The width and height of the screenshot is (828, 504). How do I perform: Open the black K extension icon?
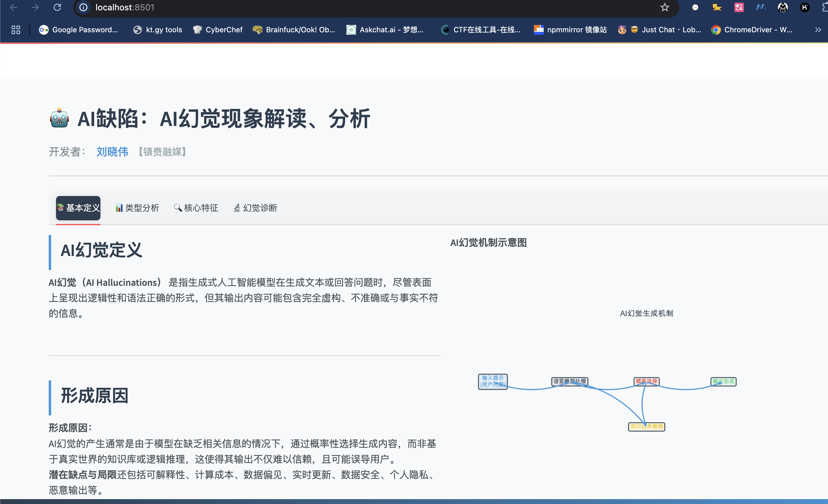[x=805, y=7]
